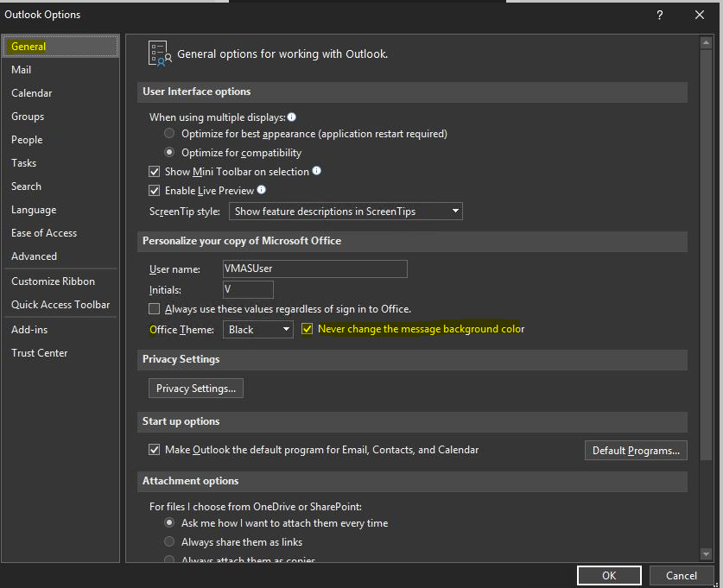Click the Cancel button
723x588 pixels.
coord(681,576)
